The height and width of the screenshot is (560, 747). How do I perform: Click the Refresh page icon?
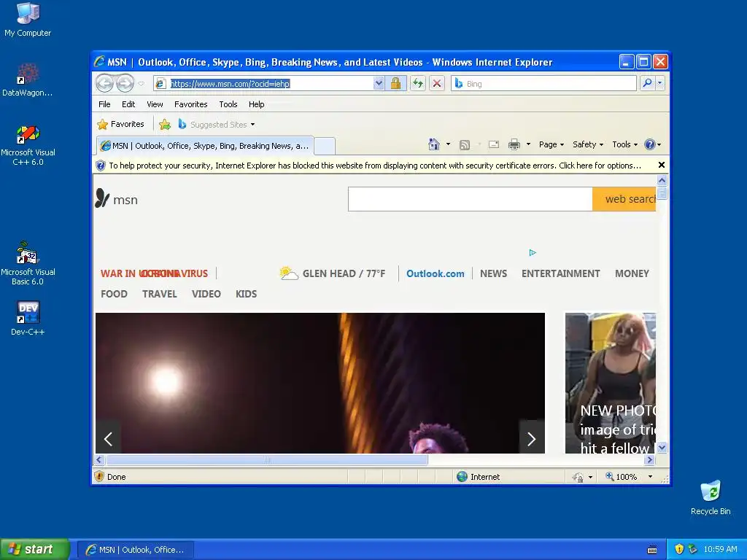[x=418, y=83]
